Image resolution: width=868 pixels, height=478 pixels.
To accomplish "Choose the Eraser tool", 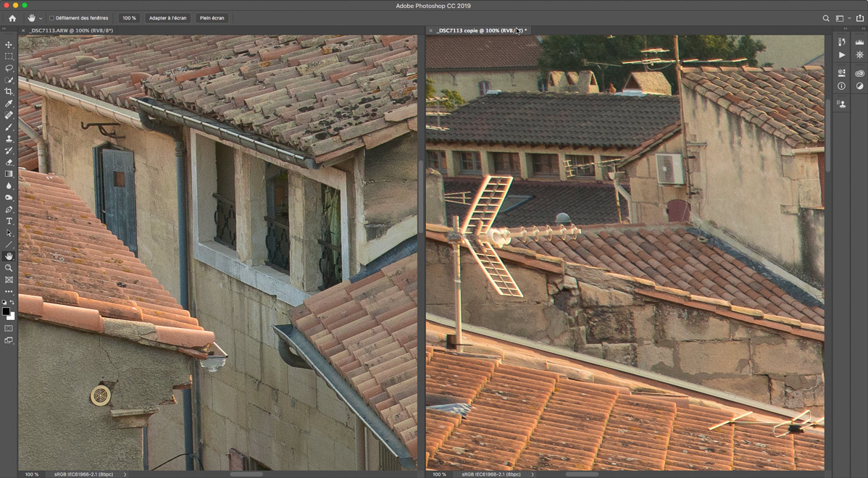I will pos(9,162).
